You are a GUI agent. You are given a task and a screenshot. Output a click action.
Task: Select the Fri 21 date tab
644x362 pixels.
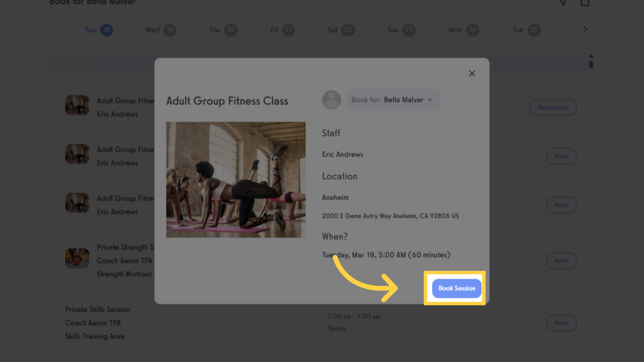282,30
